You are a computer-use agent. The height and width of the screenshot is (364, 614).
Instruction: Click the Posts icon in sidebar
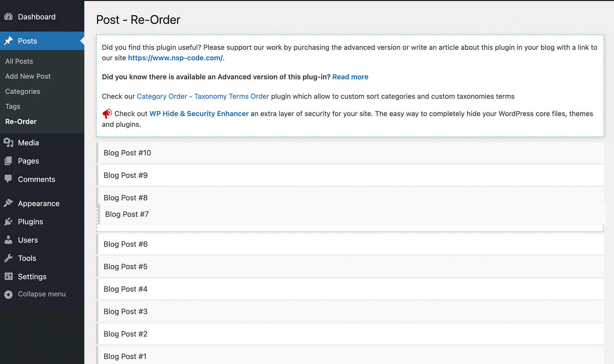click(9, 41)
